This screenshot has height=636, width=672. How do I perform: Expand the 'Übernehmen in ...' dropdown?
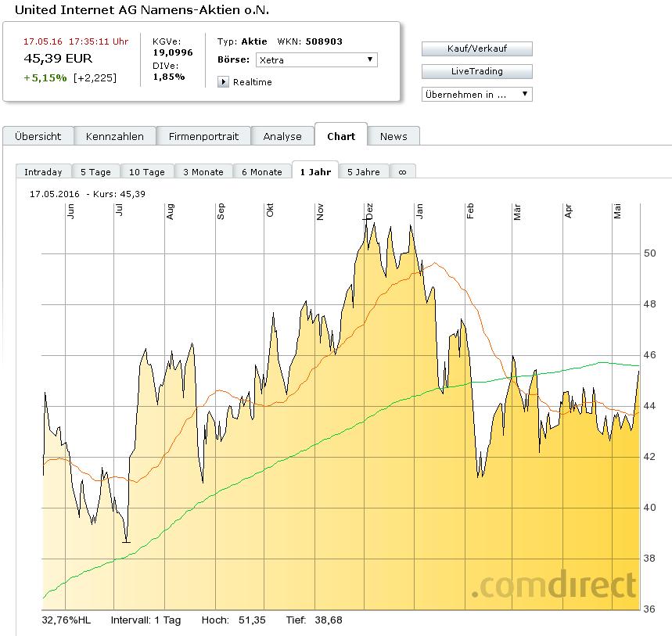[x=477, y=95]
